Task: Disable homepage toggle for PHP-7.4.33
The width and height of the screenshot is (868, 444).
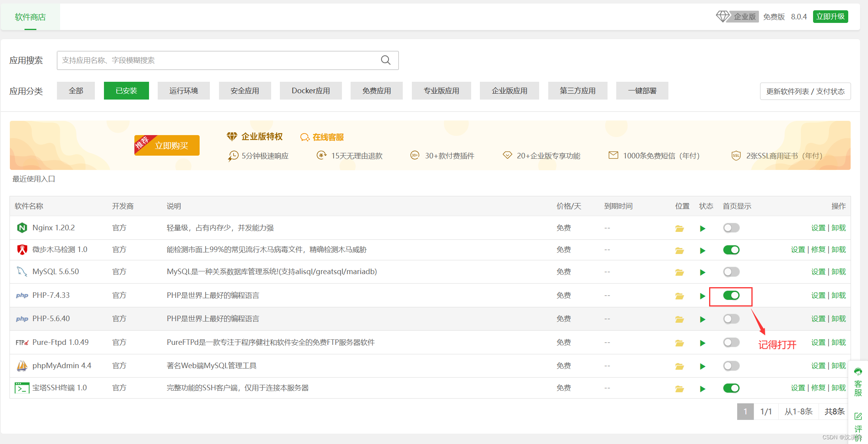Action: pyautogui.click(x=731, y=295)
